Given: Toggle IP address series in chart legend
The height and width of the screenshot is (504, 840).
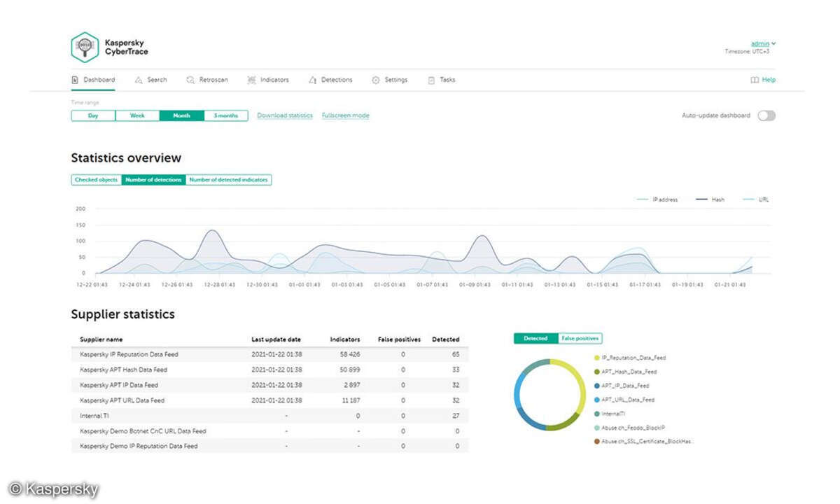Looking at the screenshot, I should (657, 199).
